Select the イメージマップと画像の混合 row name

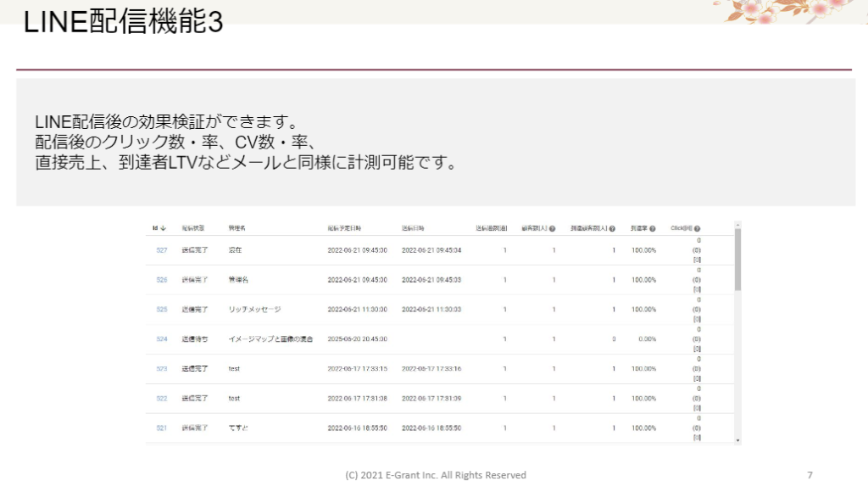pyautogui.click(x=270, y=339)
